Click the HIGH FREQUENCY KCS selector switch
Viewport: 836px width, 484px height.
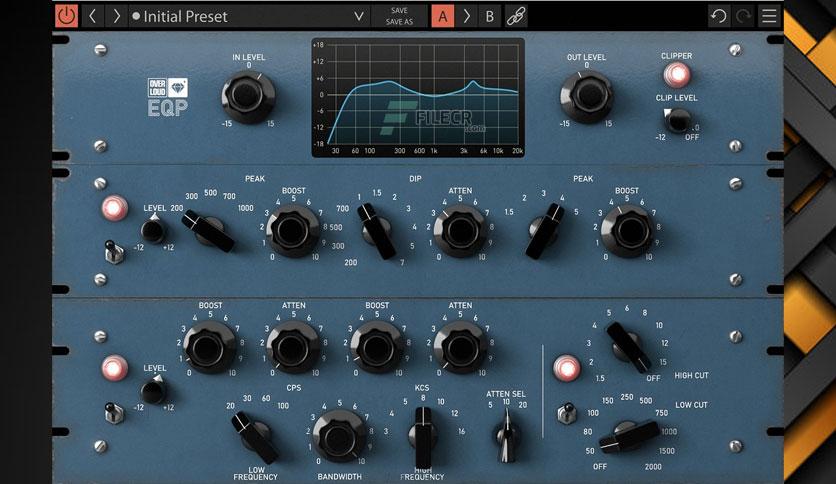click(423, 437)
